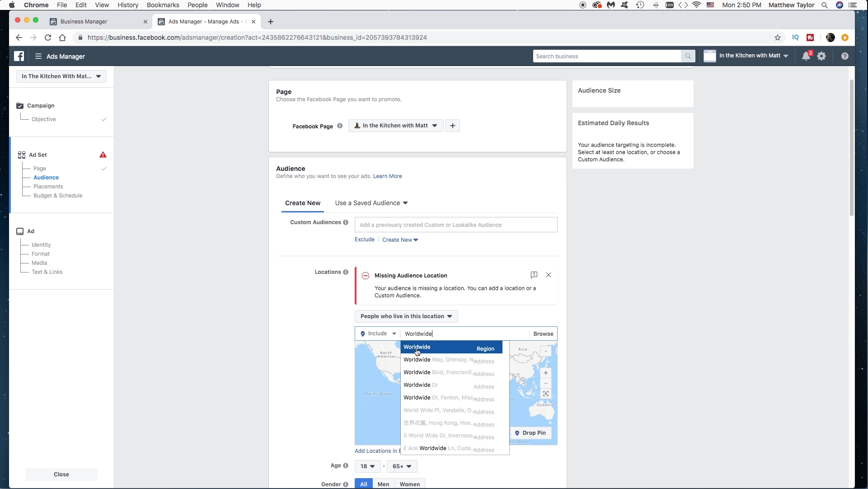The image size is (868, 489).
Task: Open the Ads Manager hamburger menu
Action: click(38, 56)
